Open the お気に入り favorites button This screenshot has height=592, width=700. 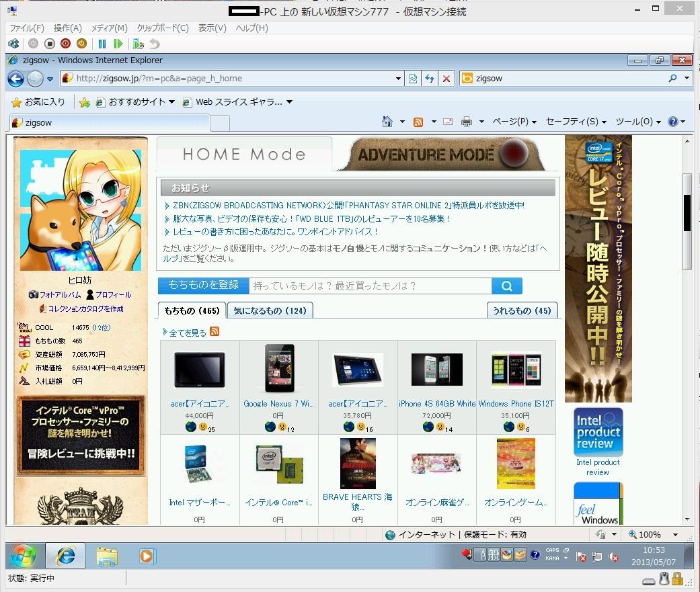[38, 102]
